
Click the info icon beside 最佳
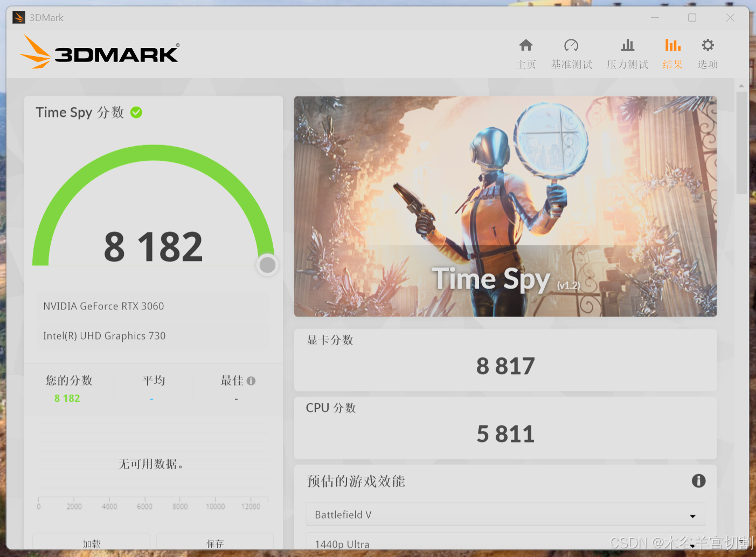251,381
